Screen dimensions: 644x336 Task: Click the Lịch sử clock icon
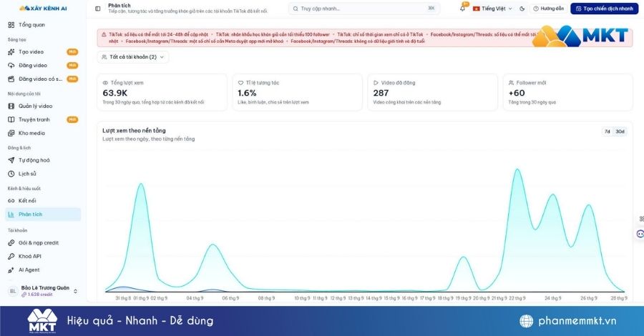point(11,174)
